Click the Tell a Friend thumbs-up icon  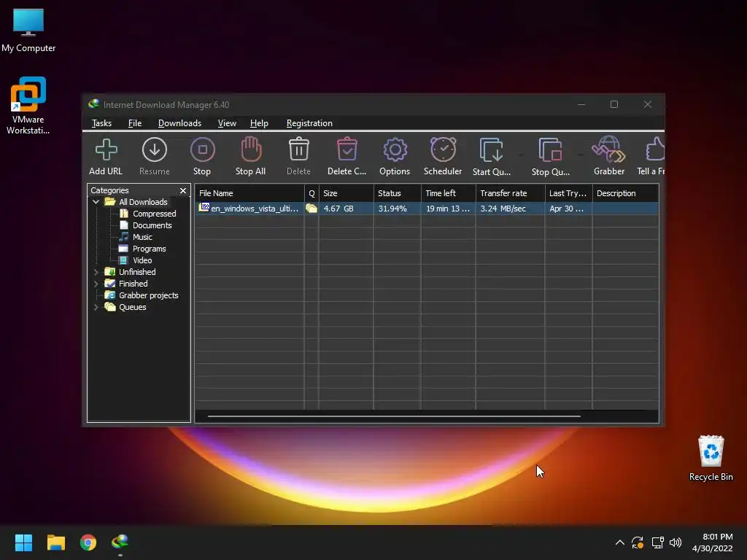pos(656,149)
